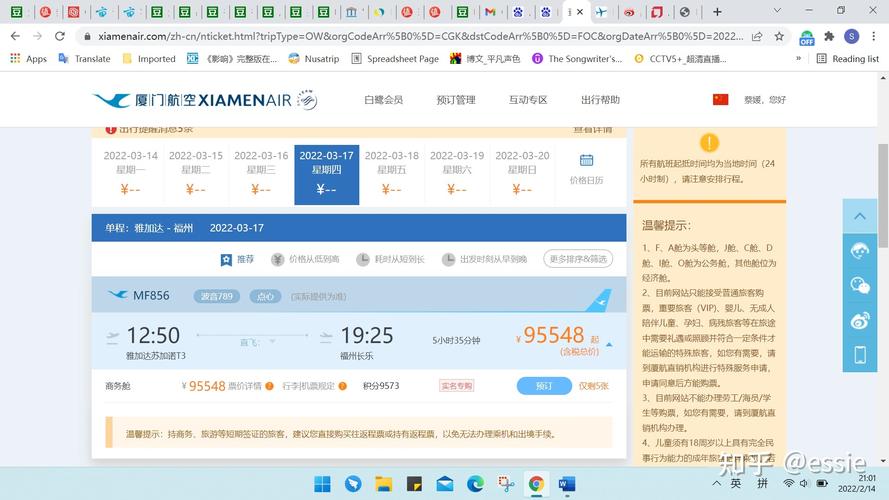This screenshot has width=889, height=500.
Task: Open the 出行帮助 menu
Action: click(x=600, y=100)
